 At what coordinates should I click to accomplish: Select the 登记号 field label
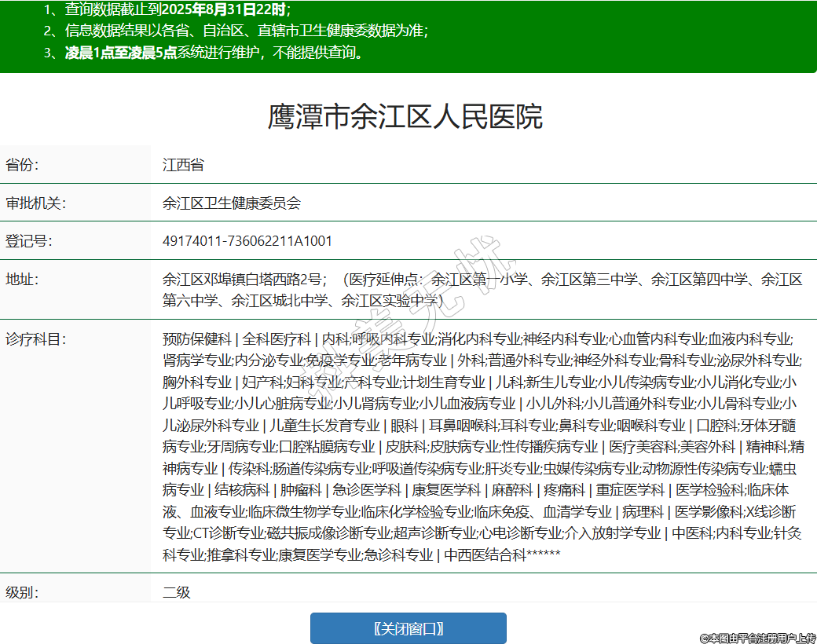[x=28, y=241]
